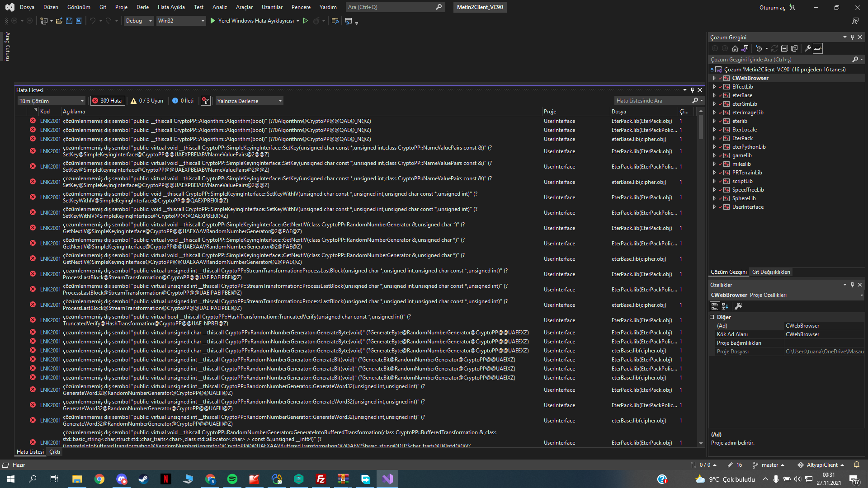Click the Save icon in toolbar
868x488 pixels.
point(69,21)
